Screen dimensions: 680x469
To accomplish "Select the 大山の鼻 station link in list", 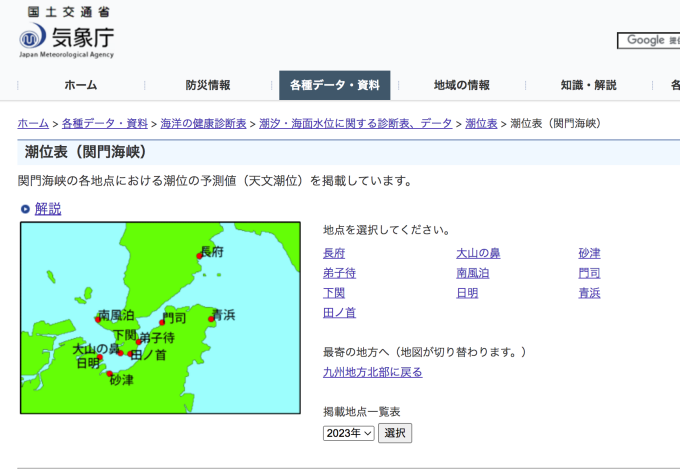I will [x=478, y=253].
